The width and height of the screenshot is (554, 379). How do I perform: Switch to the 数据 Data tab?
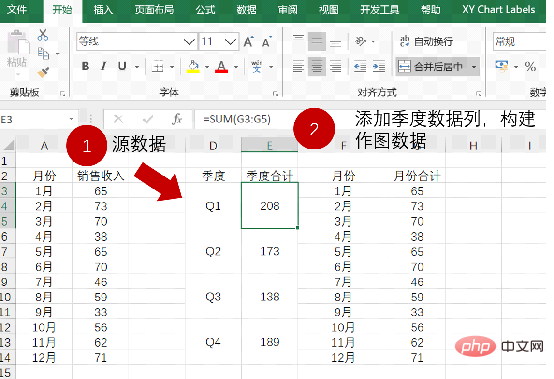coord(246,10)
